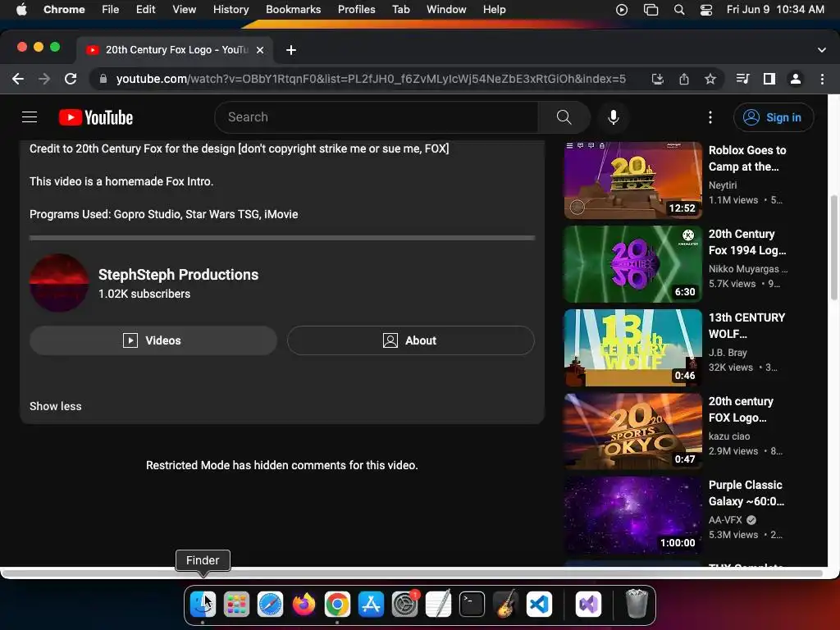This screenshot has height=630, width=840.
Task: Click the horizontal page scrollbar
Action: tap(413, 573)
